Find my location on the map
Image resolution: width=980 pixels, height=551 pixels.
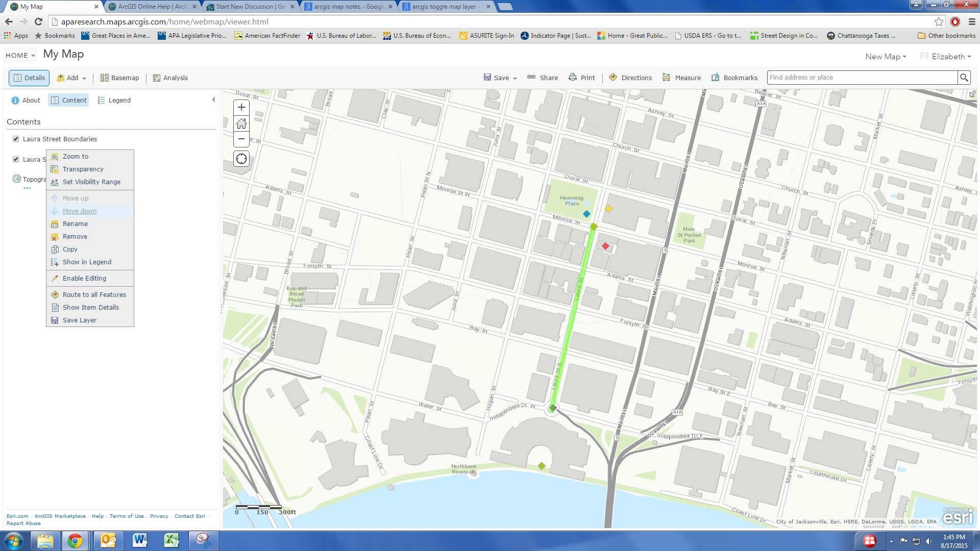(241, 159)
